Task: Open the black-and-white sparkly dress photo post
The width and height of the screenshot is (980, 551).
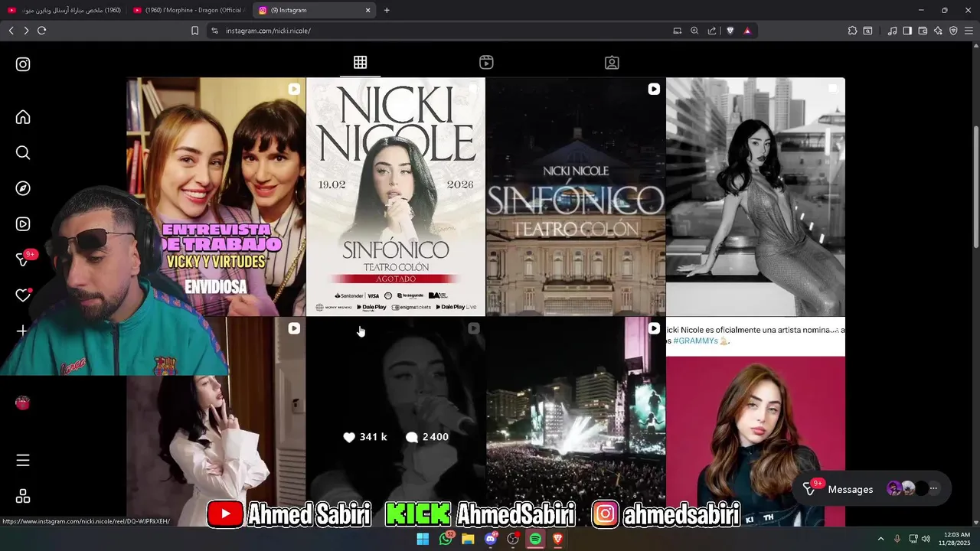Action: [x=756, y=197]
